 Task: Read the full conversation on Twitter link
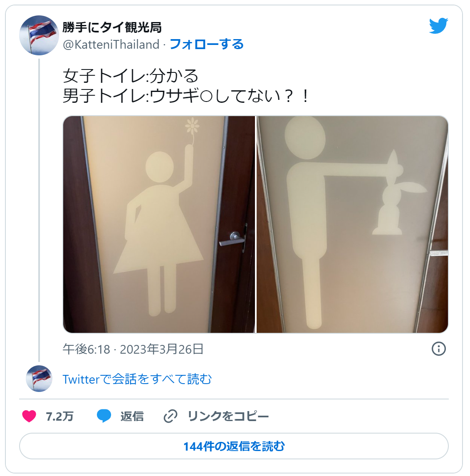[137, 379]
